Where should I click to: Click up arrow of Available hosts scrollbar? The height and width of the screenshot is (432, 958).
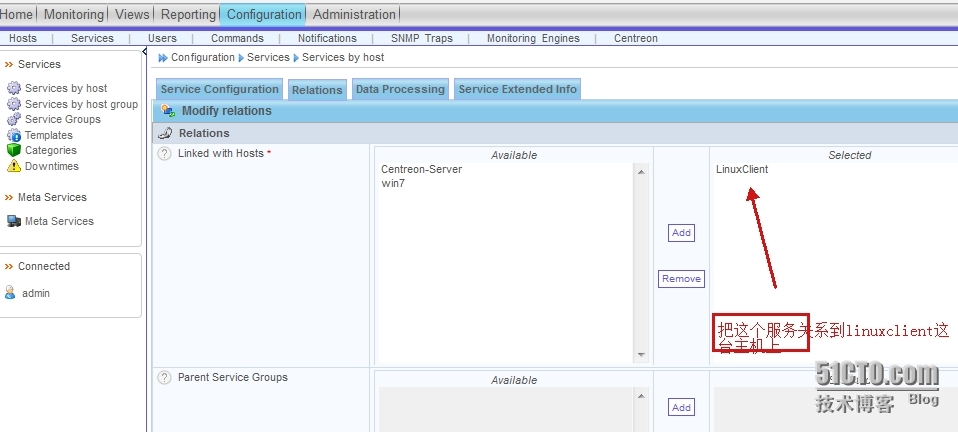[641, 172]
